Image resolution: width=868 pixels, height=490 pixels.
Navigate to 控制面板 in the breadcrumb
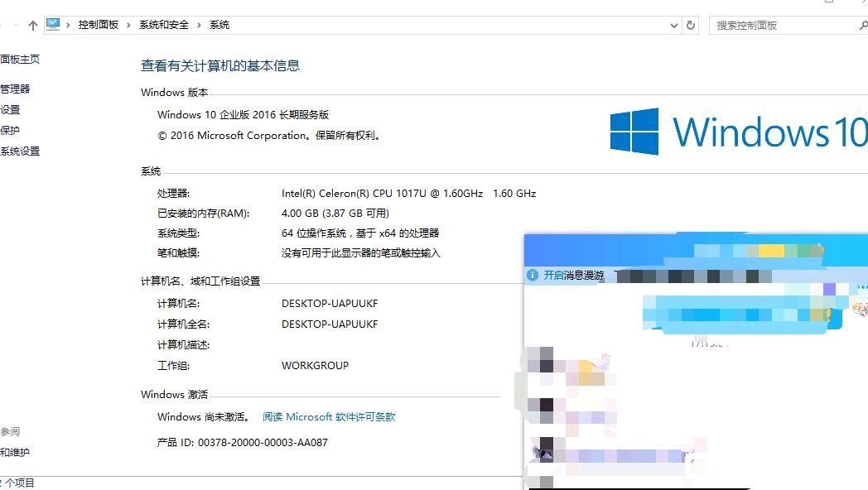99,25
